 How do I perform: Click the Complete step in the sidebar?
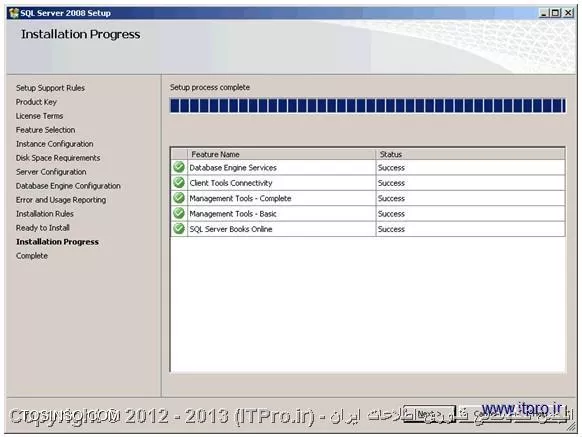32,256
